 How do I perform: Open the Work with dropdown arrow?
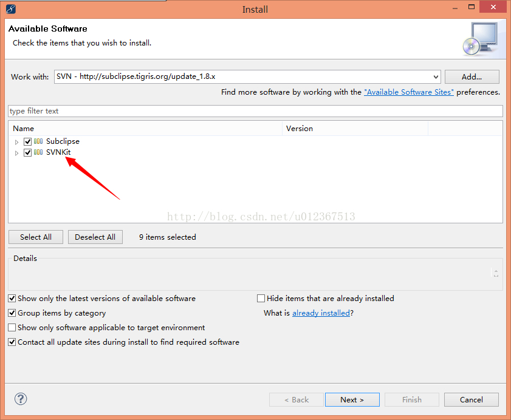[436, 77]
